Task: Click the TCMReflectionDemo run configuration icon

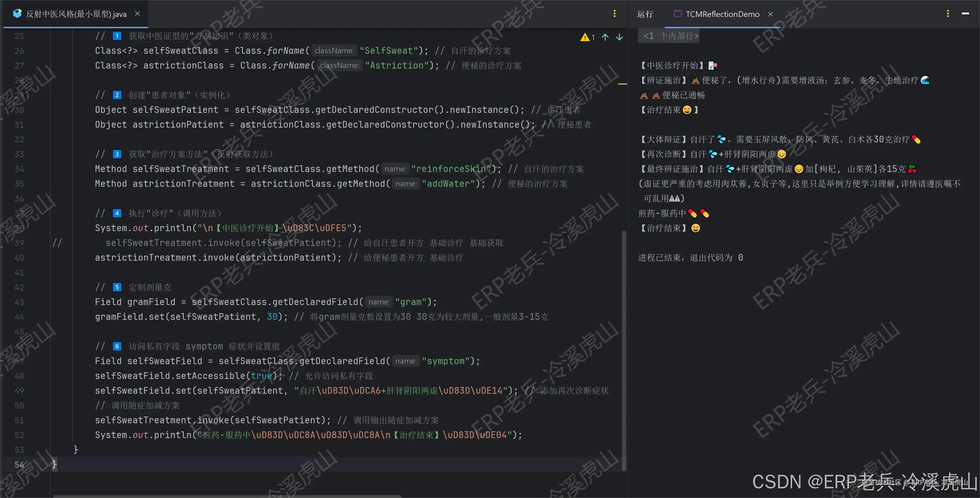Action: click(678, 14)
